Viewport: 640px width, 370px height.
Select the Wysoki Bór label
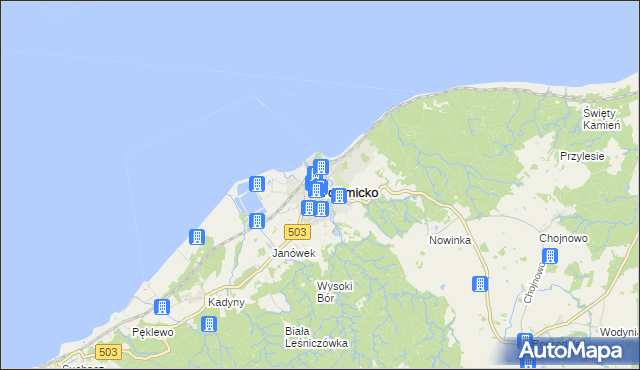tap(334, 292)
